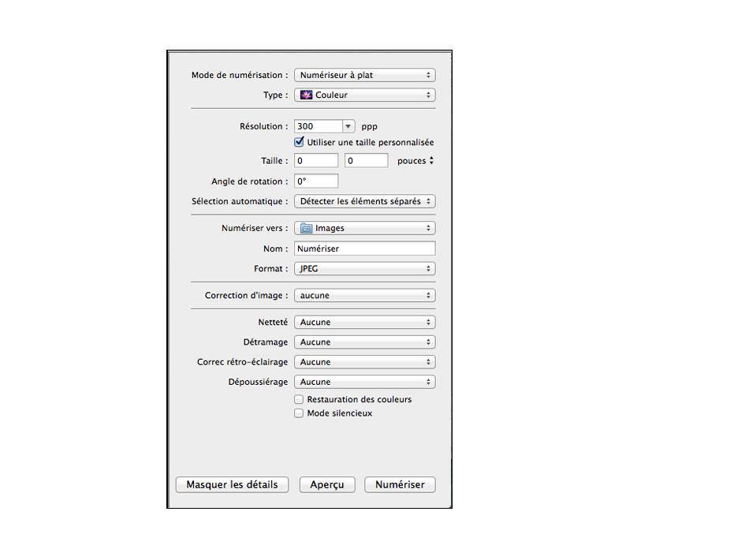Expand the Résolution combo box arrow

pos(348,126)
